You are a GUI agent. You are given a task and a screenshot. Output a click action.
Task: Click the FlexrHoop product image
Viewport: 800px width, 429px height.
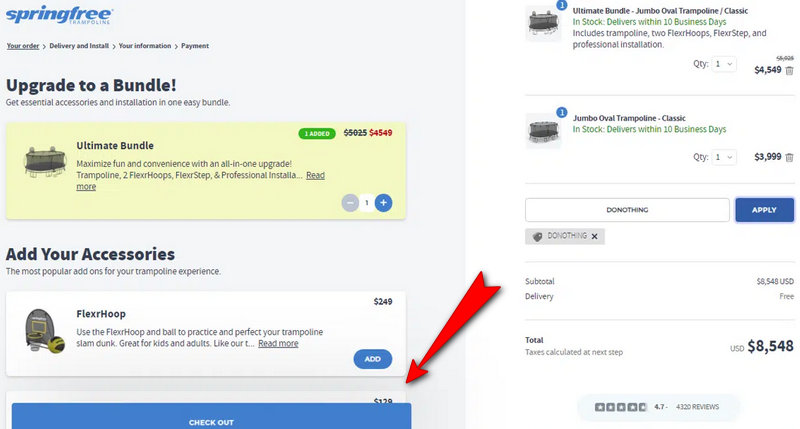pyautogui.click(x=43, y=333)
